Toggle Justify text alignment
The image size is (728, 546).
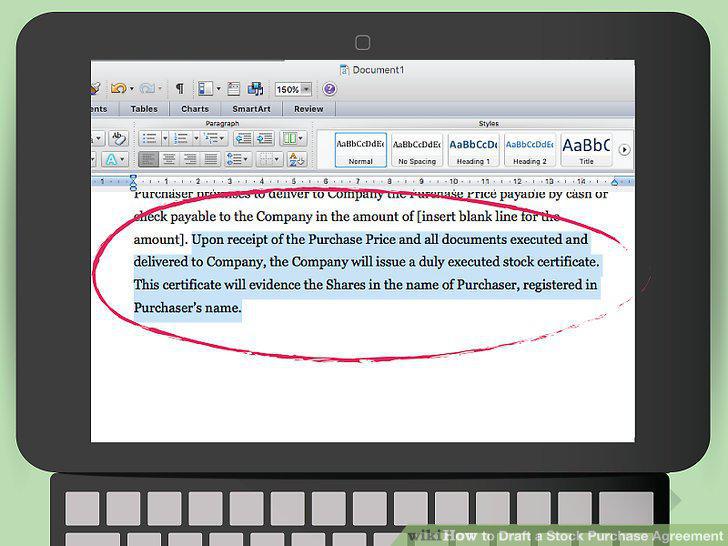[211, 159]
